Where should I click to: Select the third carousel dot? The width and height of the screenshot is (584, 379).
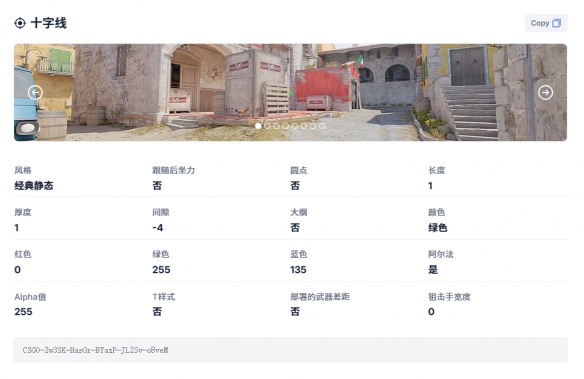(x=276, y=126)
